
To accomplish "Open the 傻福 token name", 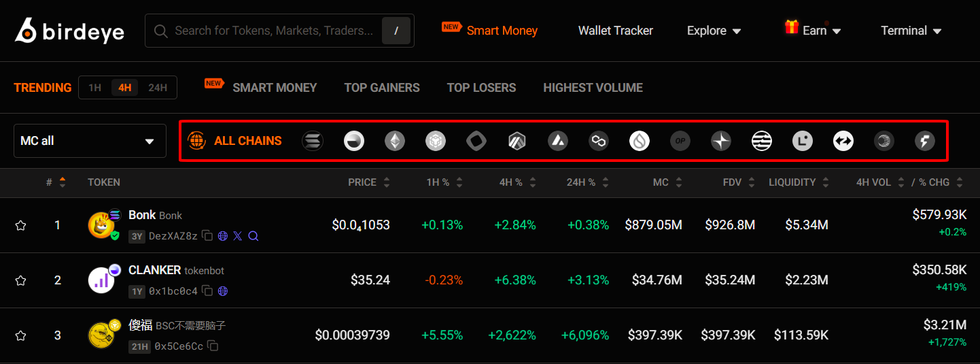I will pyautogui.click(x=141, y=325).
